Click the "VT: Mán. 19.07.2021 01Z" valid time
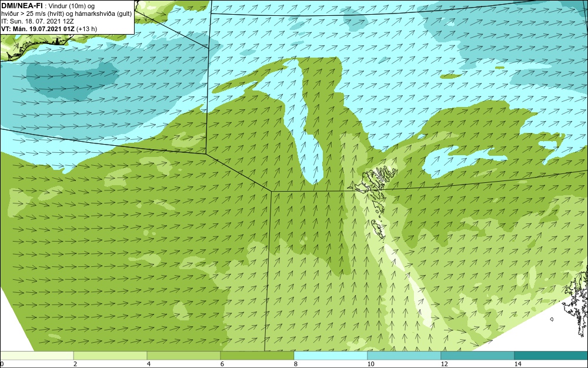The image size is (588, 368). coord(38,28)
